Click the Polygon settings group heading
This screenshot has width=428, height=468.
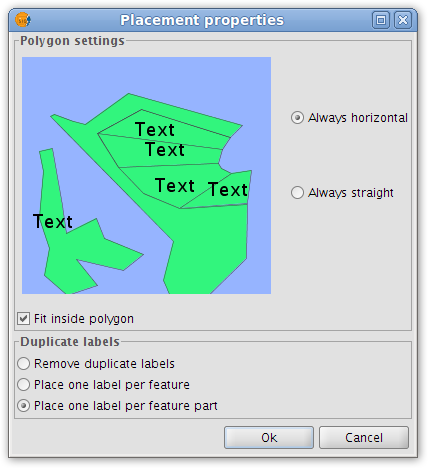(x=72, y=41)
